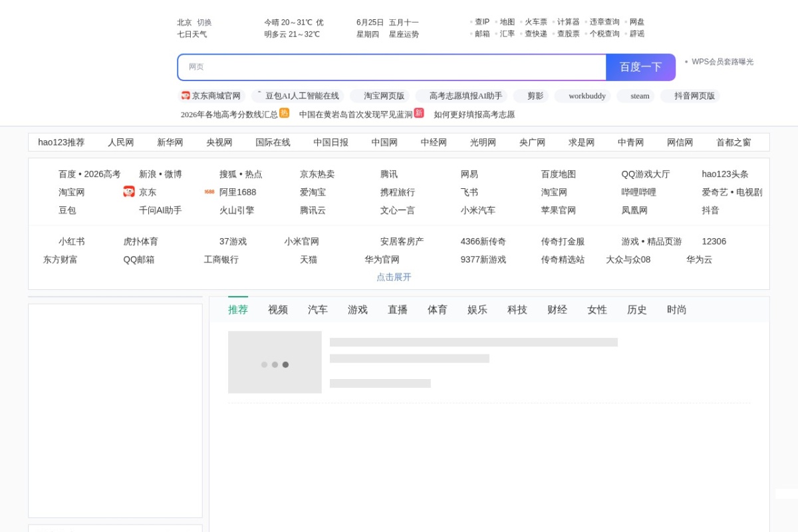Open 人民网 in the media bar
Viewport: 798px width, 532px height.
coord(121,142)
